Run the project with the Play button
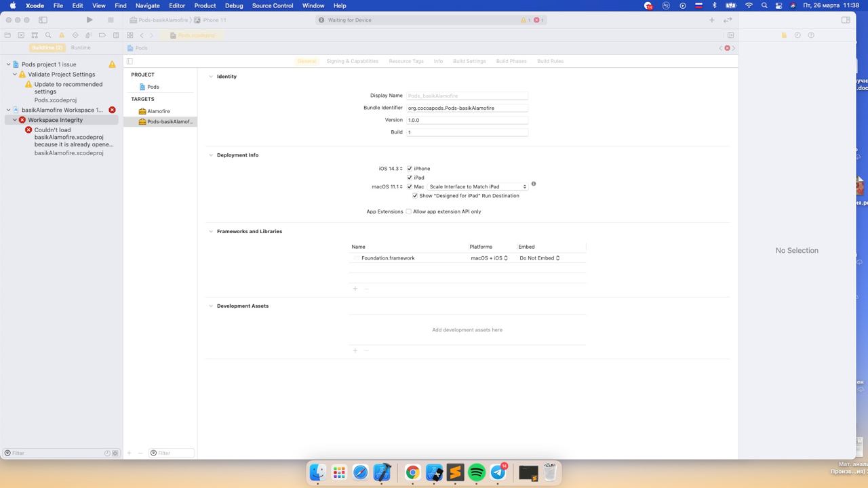 point(90,20)
